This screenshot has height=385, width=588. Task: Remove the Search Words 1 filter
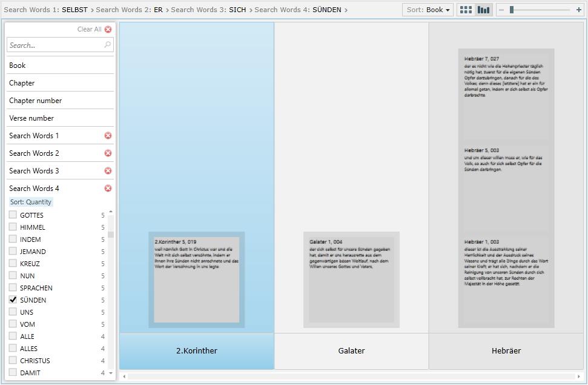[108, 136]
